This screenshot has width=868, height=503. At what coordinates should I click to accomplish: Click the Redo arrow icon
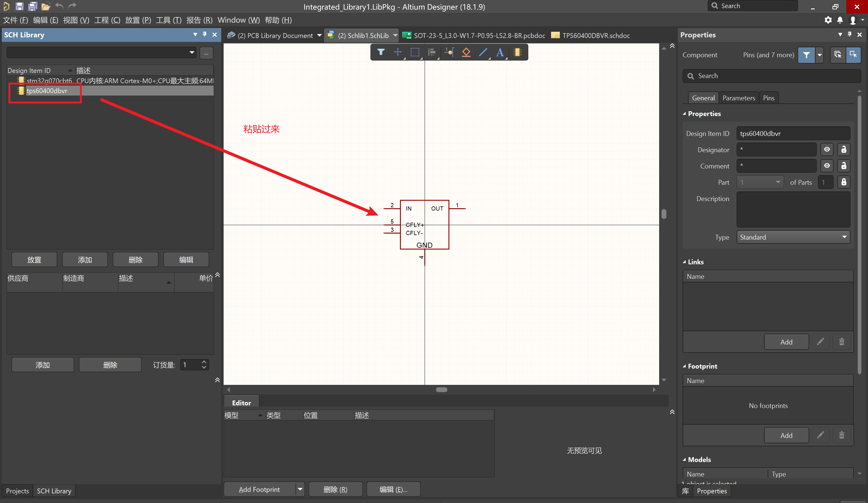(72, 6)
